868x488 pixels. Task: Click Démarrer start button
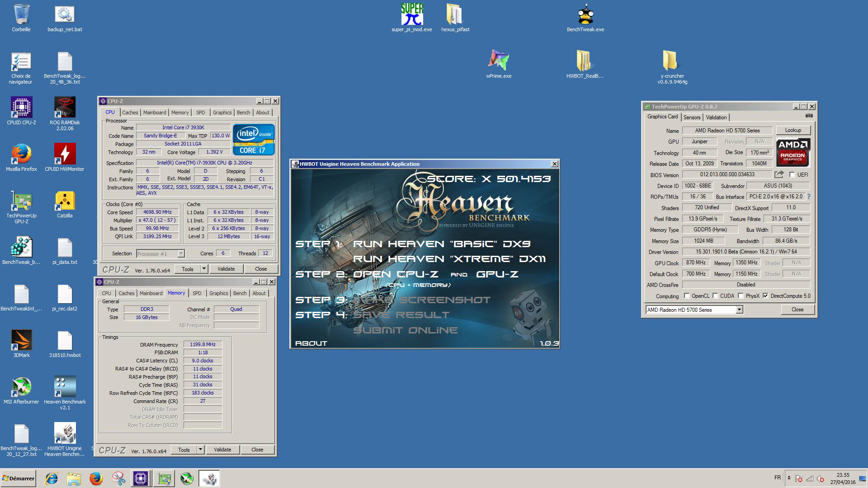tap(19, 479)
